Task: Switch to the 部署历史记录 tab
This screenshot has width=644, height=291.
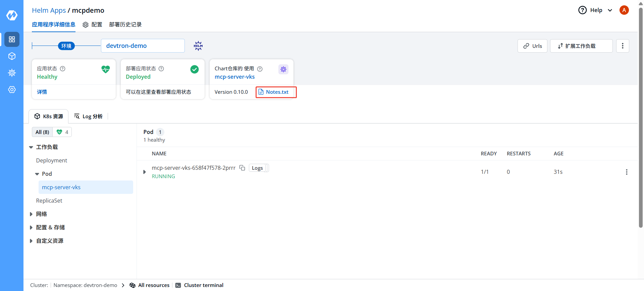Action: pyautogui.click(x=125, y=25)
